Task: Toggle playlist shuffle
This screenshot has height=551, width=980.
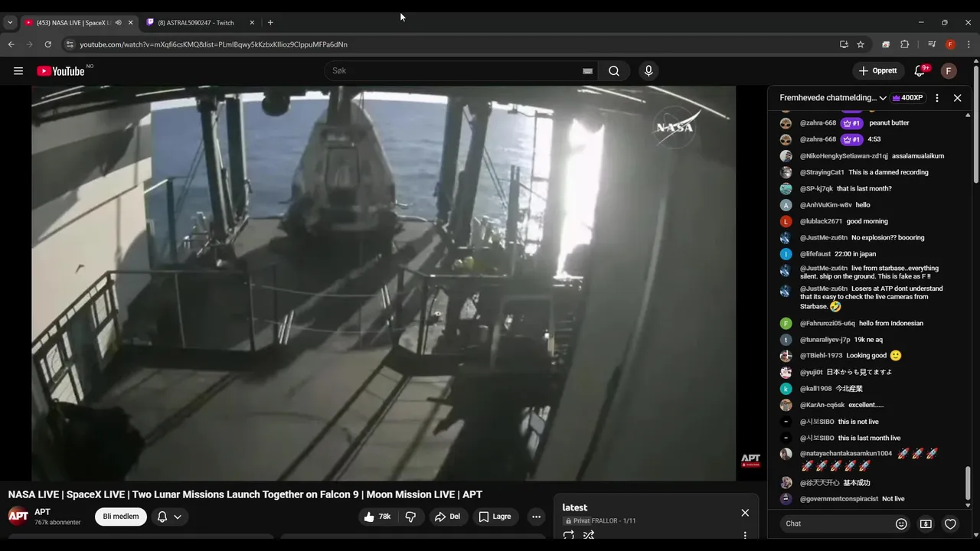Action: [x=589, y=535]
